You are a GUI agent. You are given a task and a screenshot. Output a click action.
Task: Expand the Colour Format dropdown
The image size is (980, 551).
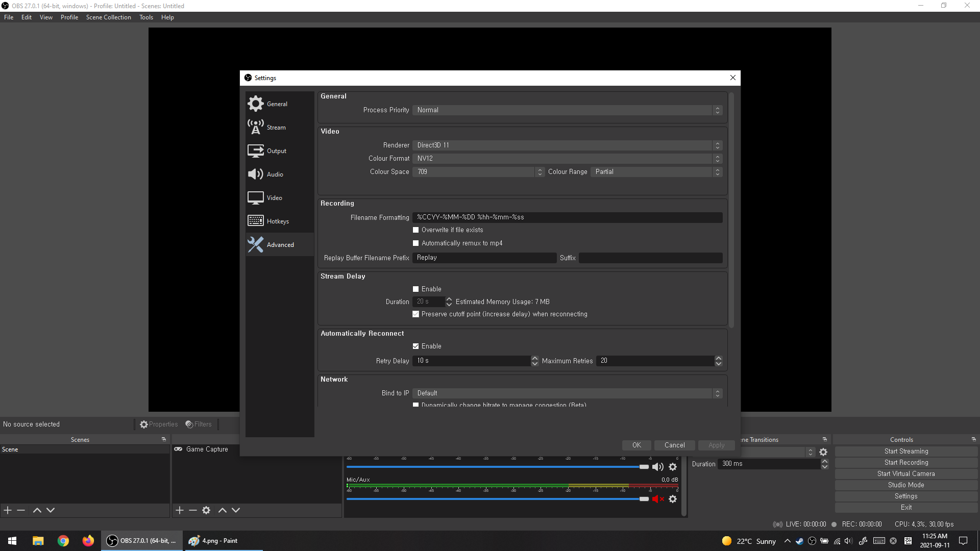[x=567, y=159]
